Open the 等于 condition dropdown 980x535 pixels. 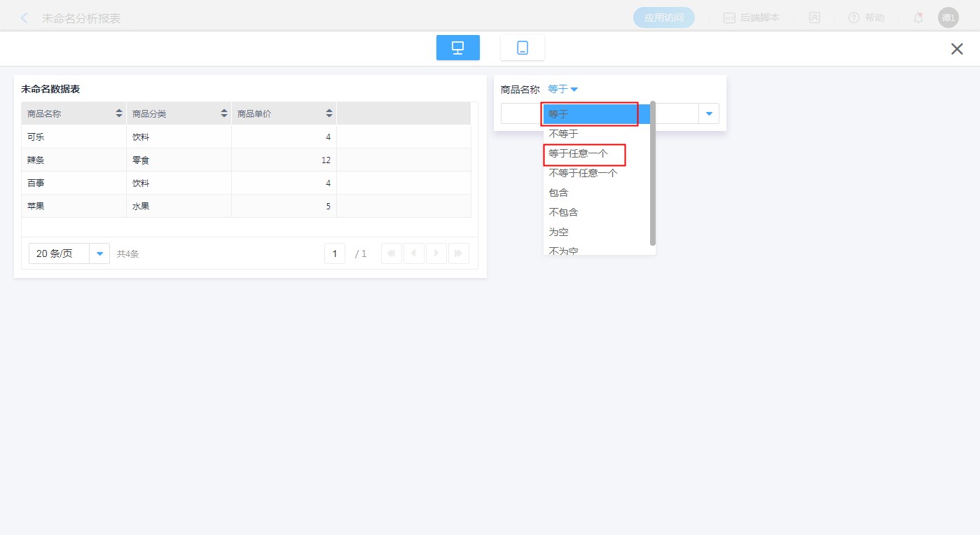pyautogui.click(x=563, y=89)
